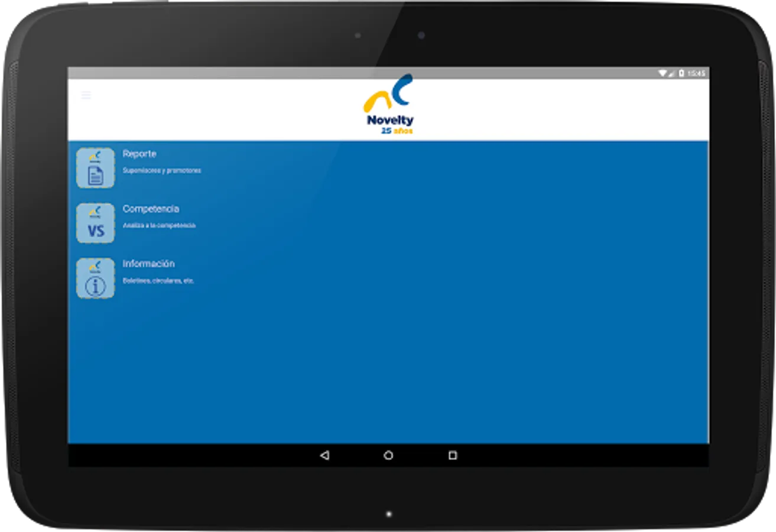Open the Competencia menu title
Image resolution: width=776 pixels, height=532 pixels.
click(151, 209)
